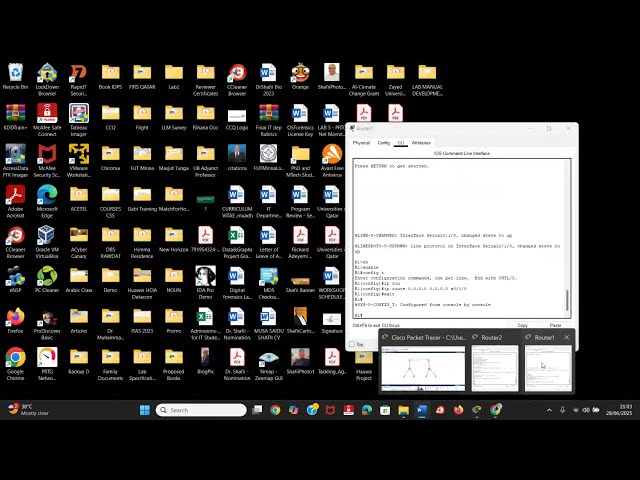The image size is (640, 480).
Task: Click the Copy button under the CLI
Action: (x=522, y=325)
